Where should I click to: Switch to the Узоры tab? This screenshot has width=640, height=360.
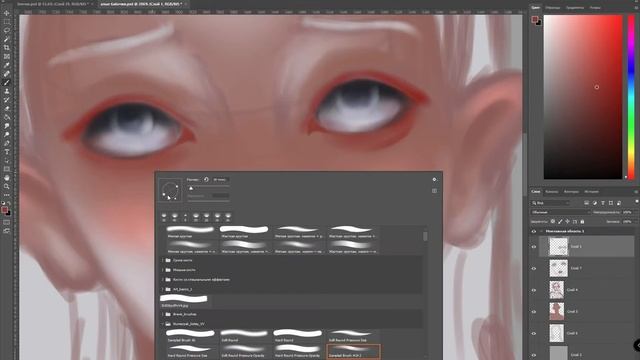(595, 7)
